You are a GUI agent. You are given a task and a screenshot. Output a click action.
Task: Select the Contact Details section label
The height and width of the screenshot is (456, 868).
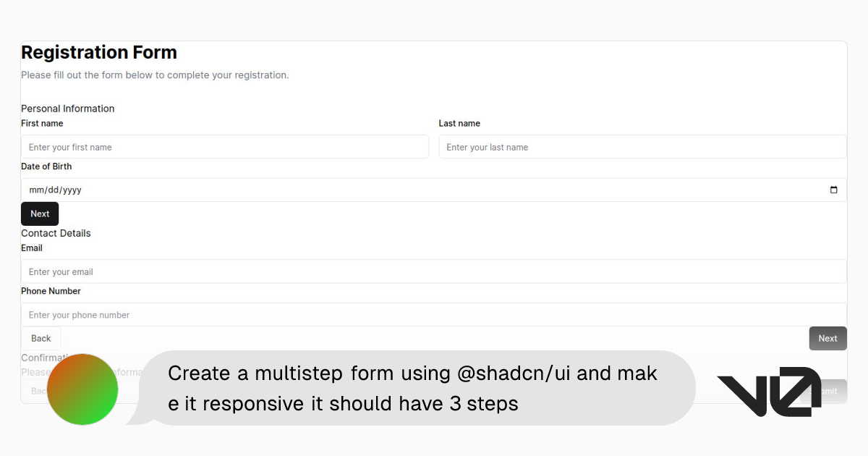(56, 233)
